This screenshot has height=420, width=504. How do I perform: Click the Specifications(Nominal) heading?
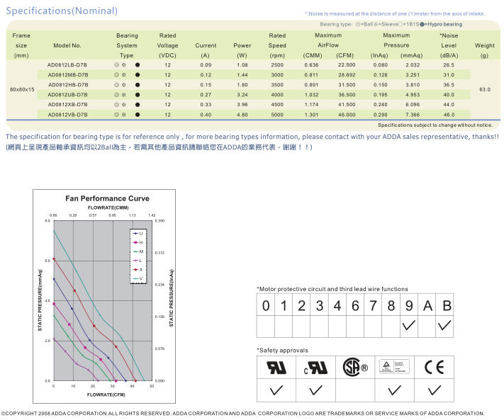[62, 11]
